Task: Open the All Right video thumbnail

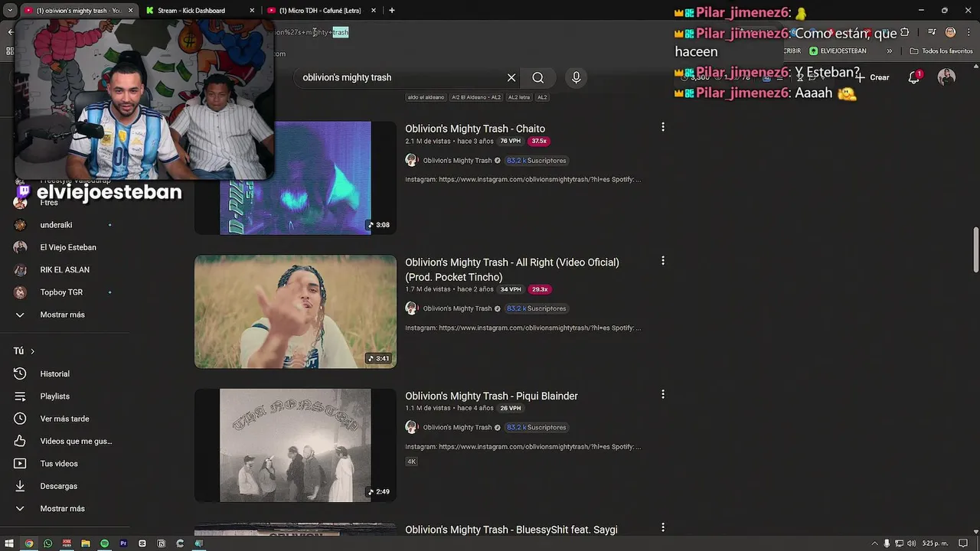Action: coord(296,311)
